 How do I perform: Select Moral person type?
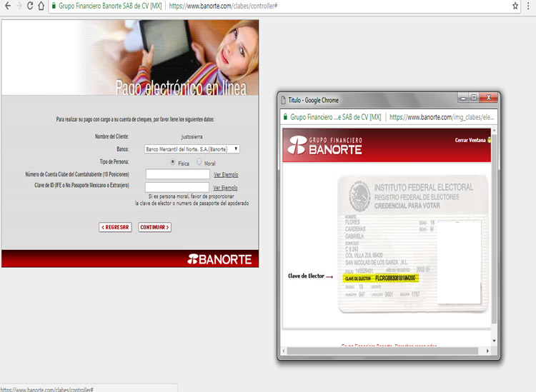pyautogui.click(x=199, y=162)
